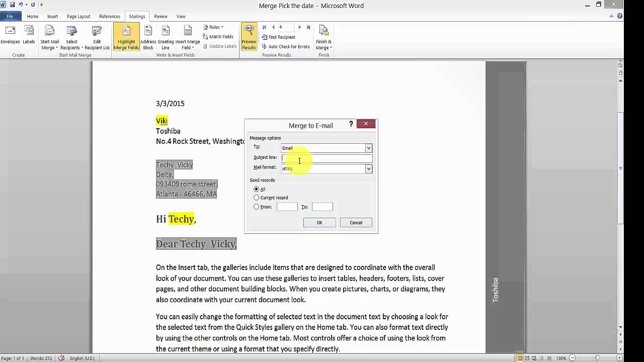The width and height of the screenshot is (644, 362).
Task: Switch to Full Screen Reading view
Action: point(527,358)
